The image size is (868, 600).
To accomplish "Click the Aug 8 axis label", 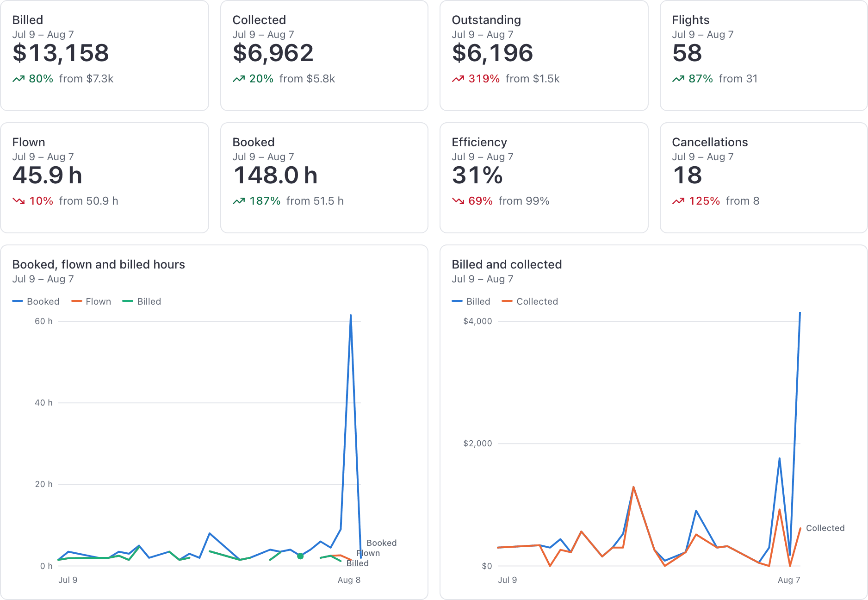I will (x=349, y=580).
